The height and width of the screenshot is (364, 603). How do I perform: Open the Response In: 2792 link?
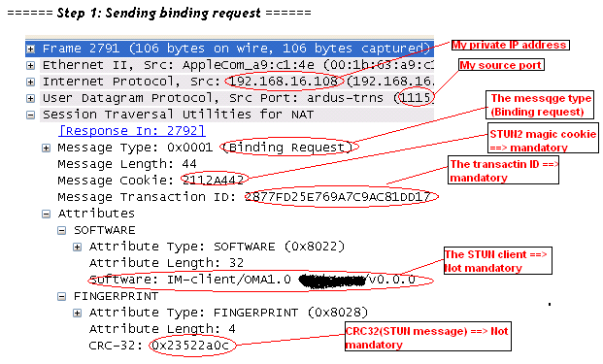point(132,131)
